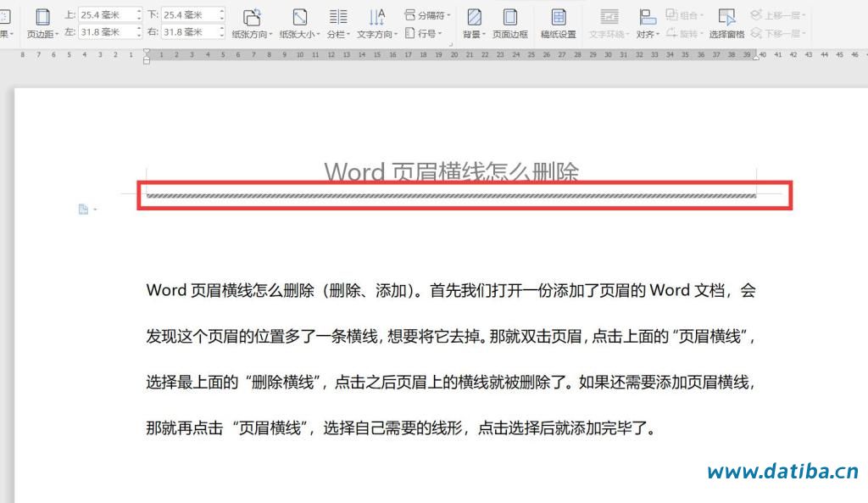The image size is (868, 503).
Task: Open the page setup dialog launcher
Action: (451, 44)
